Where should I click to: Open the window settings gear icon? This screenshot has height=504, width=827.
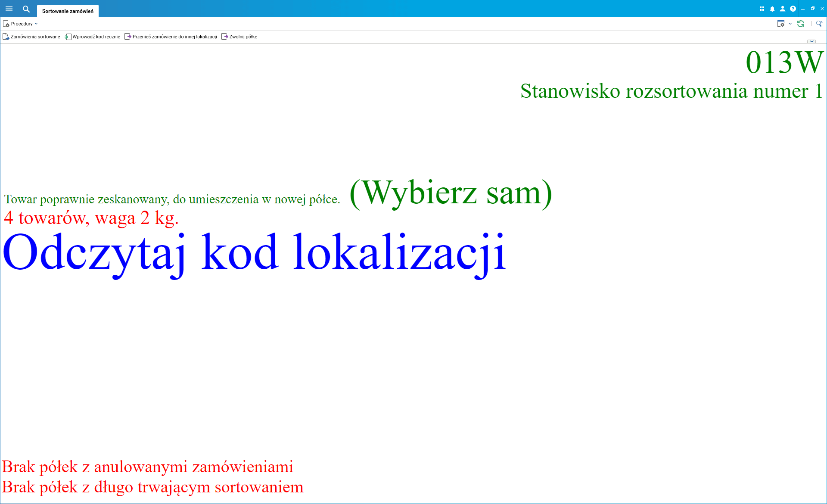coord(780,24)
